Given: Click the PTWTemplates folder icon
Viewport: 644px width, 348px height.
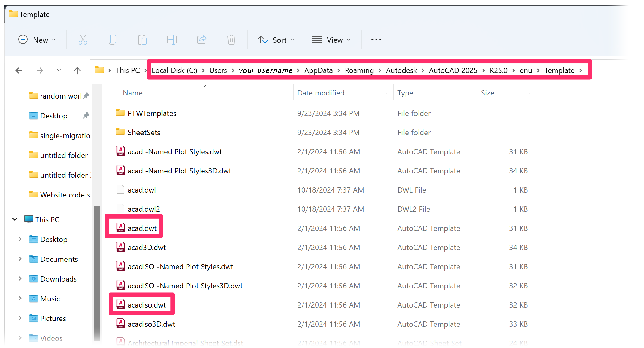Looking at the screenshot, I should (x=120, y=112).
